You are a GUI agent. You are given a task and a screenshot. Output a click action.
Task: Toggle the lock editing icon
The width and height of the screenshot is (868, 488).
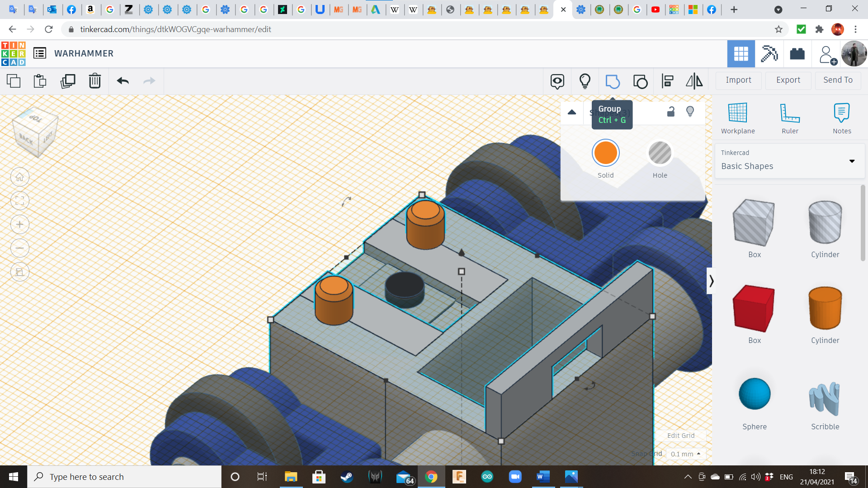tap(671, 112)
